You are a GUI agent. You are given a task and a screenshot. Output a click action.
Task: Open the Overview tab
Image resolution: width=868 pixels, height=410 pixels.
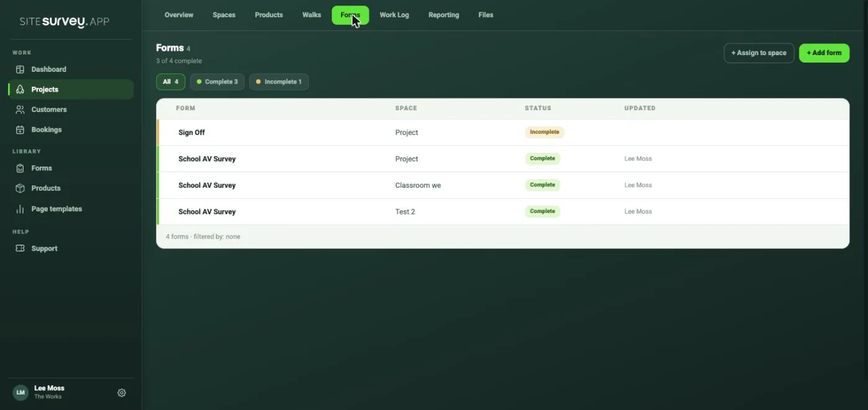point(179,15)
